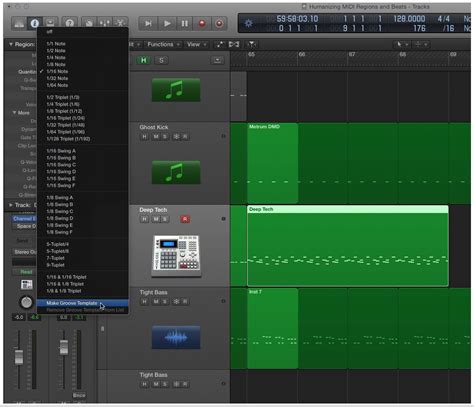
Task: Click bar 68 in the ruler
Action: (403, 54)
